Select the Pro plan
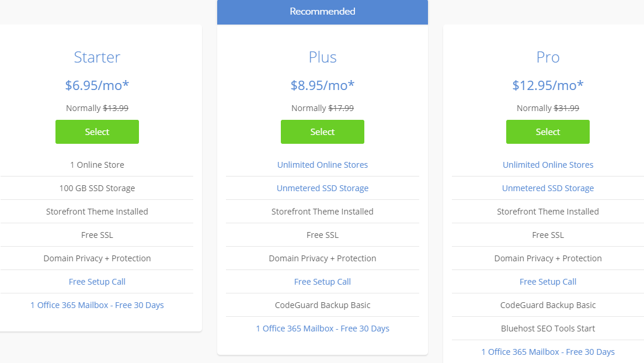Screen dimensions: 644x363 point(548,132)
